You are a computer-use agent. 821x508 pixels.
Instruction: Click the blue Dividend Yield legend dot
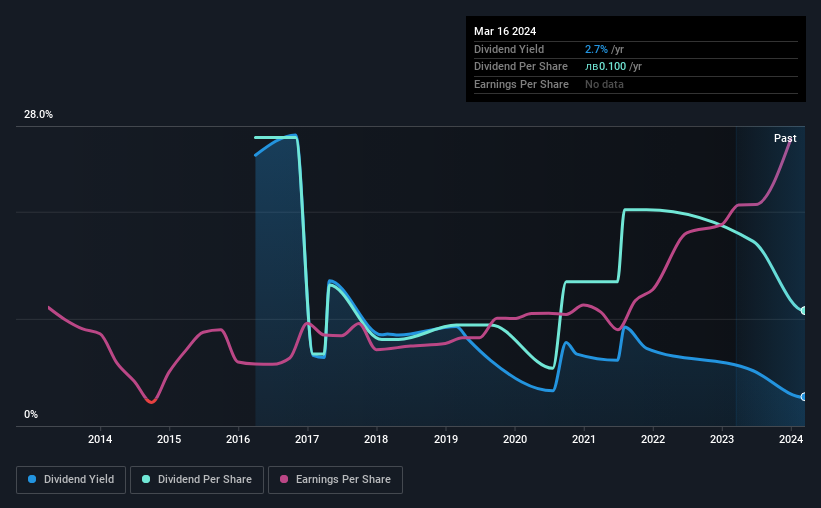click(x=32, y=479)
